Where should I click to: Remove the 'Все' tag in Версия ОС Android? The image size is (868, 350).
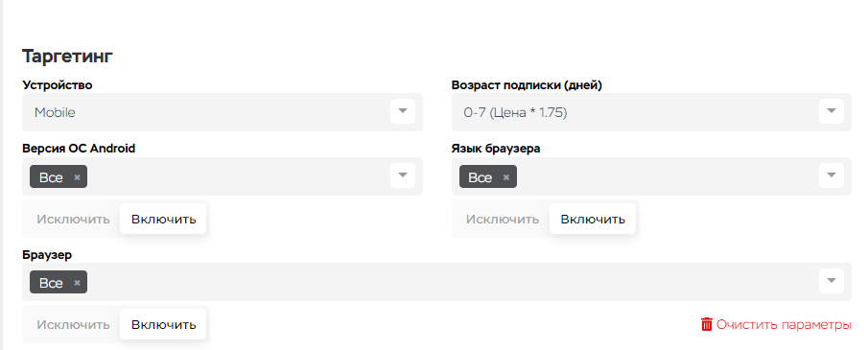[x=77, y=177]
